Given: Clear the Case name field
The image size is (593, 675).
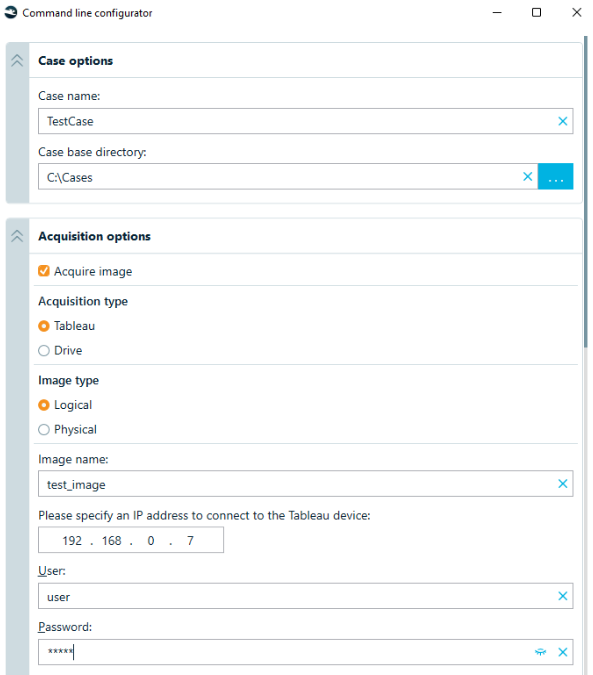Looking at the screenshot, I should click(x=562, y=121).
